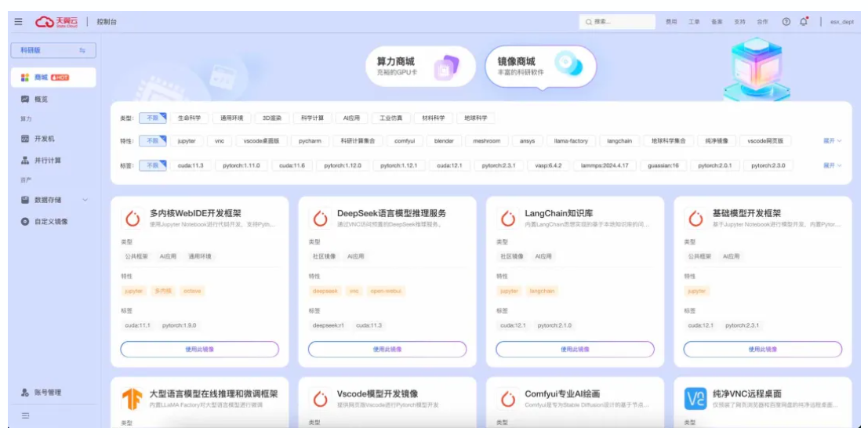Click the 并行计算 sidebar icon
The height and width of the screenshot is (435, 868).
(x=25, y=161)
